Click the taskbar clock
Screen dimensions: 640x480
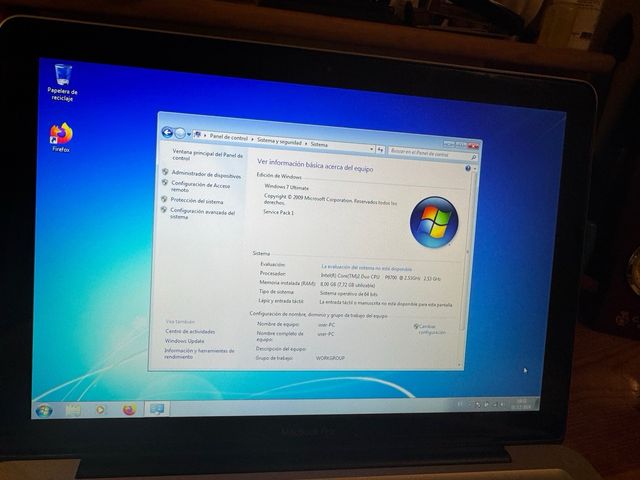tap(521, 404)
